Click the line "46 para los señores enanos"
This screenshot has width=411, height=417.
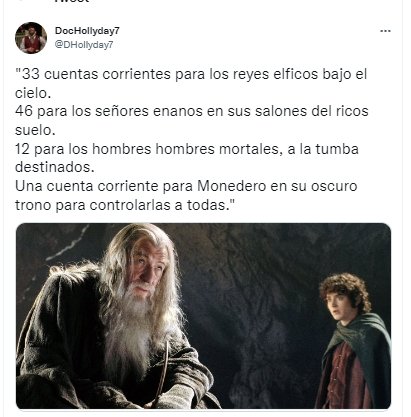coord(192,111)
